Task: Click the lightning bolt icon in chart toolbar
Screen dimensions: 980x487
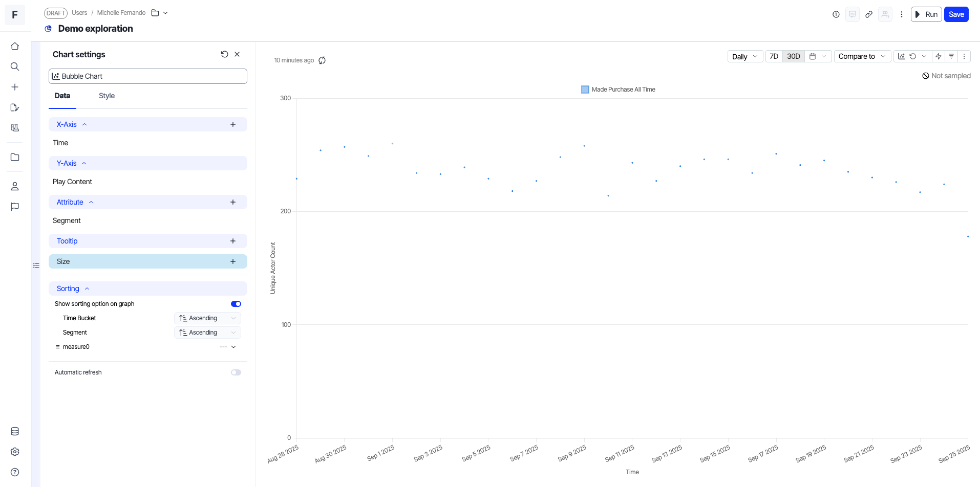Action: (x=939, y=56)
